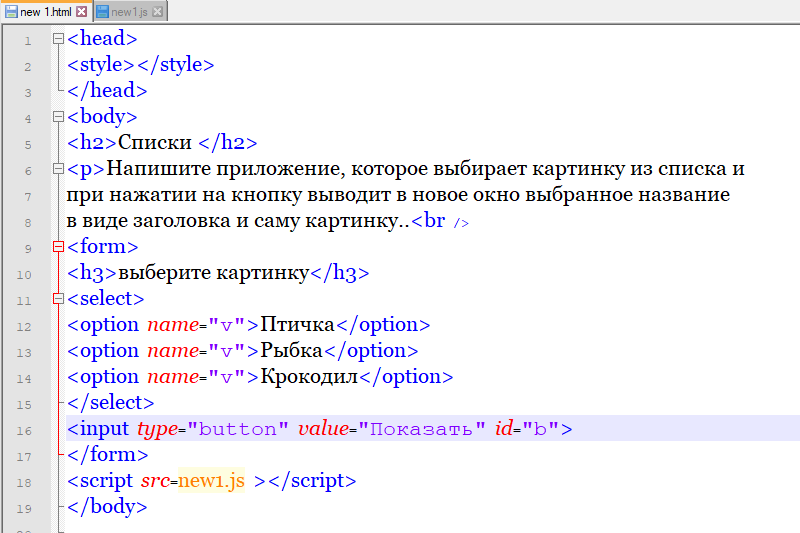
Task: Fold the select block on line 11
Action: click(x=58, y=299)
